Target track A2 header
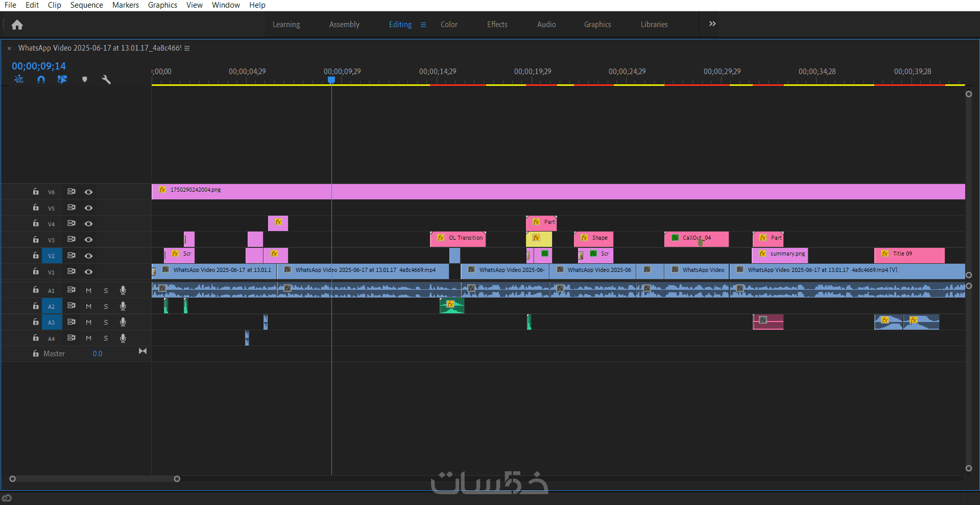980x505 pixels. 52,306
